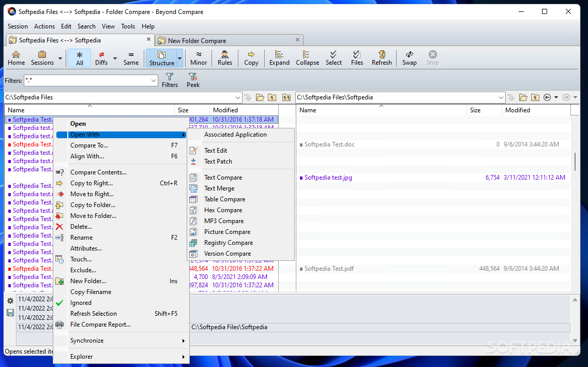Expand the left folder path dropdown

238,97
